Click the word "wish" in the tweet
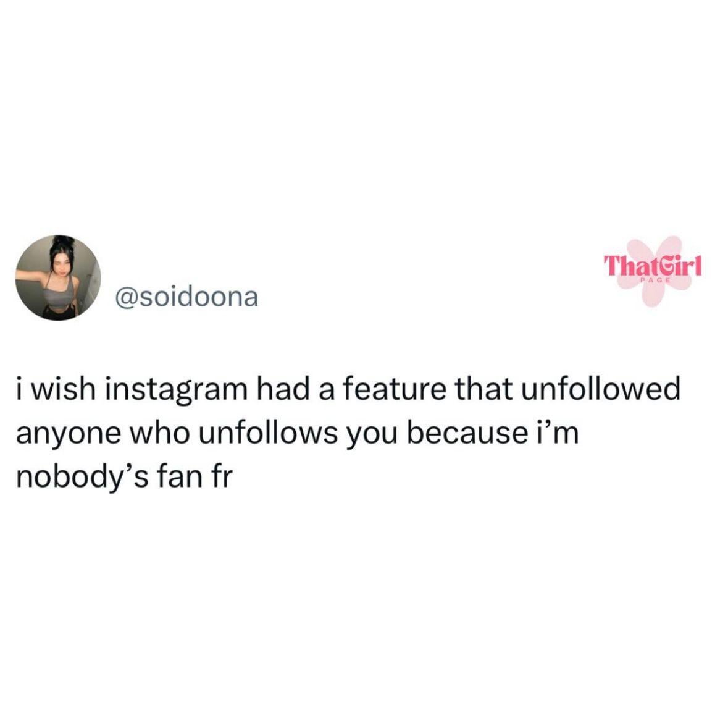Viewport: 728px width, 718px height. (x=64, y=389)
